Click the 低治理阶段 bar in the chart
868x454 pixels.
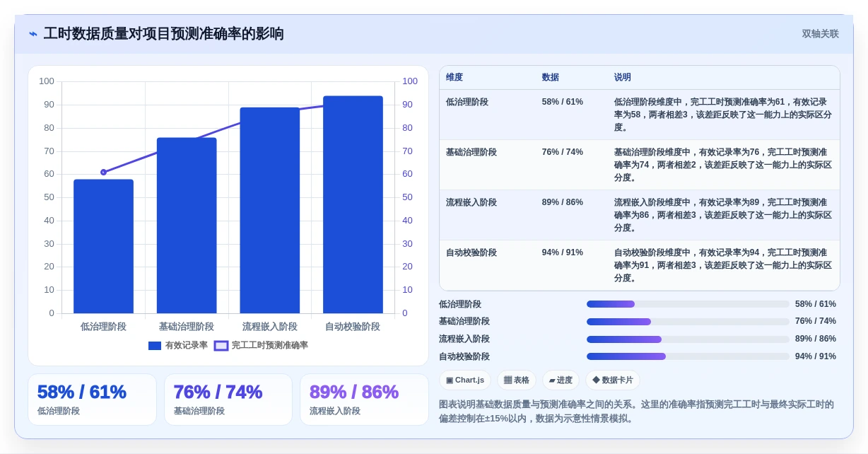click(x=103, y=246)
